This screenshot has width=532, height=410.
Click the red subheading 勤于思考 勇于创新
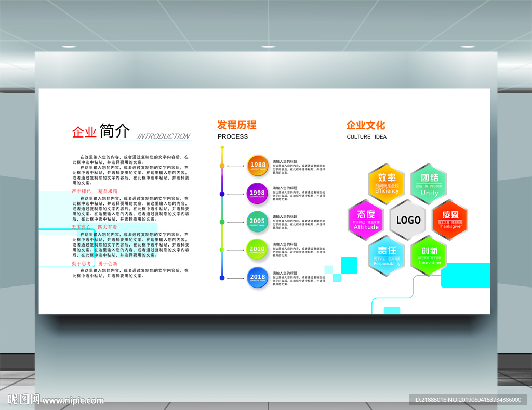click(x=95, y=263)
